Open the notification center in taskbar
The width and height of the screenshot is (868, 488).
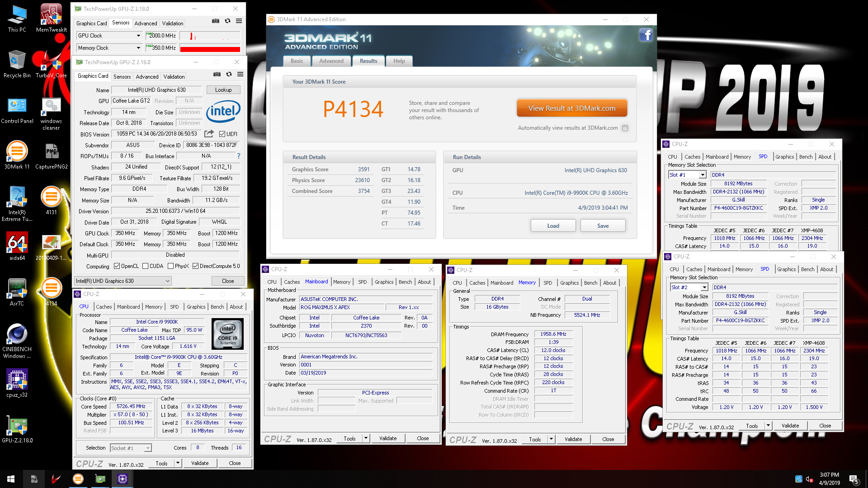point(854,479)
